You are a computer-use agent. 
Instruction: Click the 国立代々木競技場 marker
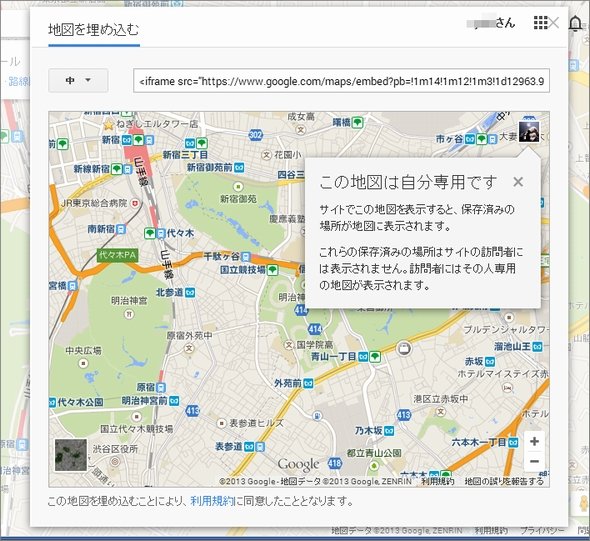tap(137, 417)
